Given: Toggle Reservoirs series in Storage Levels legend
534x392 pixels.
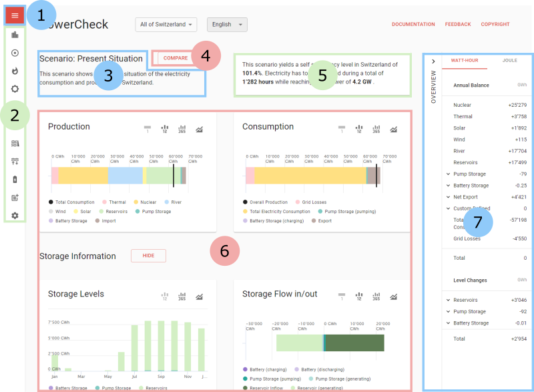Looking at the screenshot, I should coord(158,387).
